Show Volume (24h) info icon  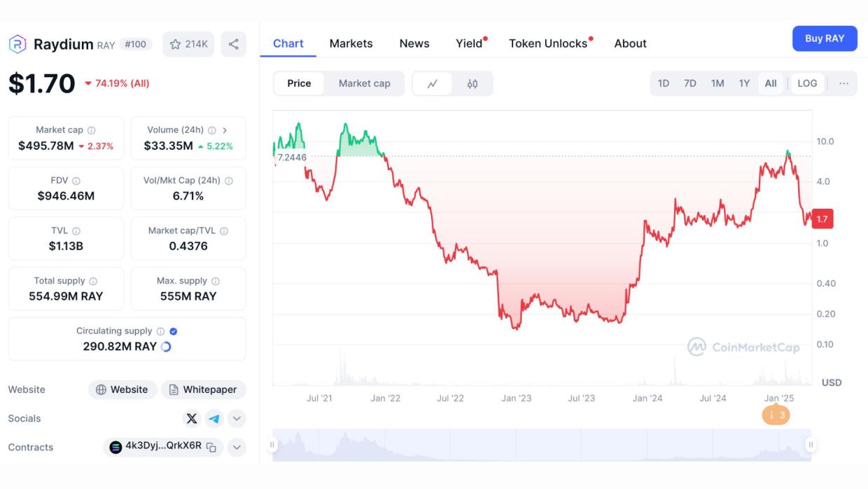(212, 130)
